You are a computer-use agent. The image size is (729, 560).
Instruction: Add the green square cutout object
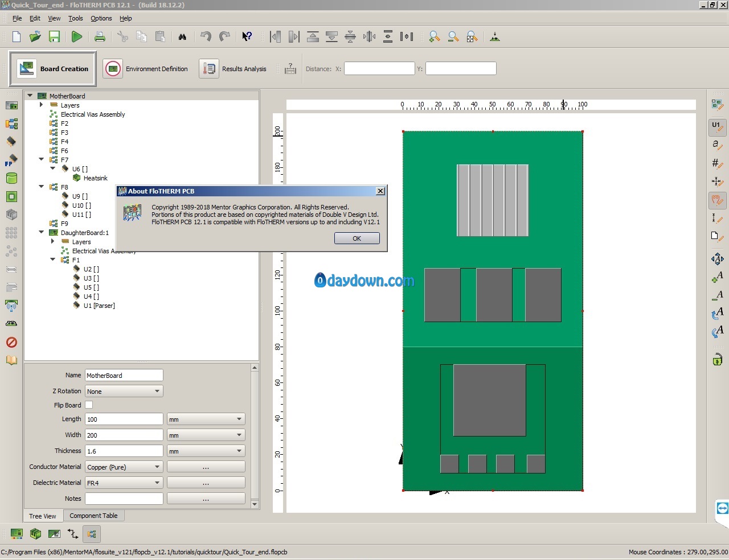click(11, 196)
